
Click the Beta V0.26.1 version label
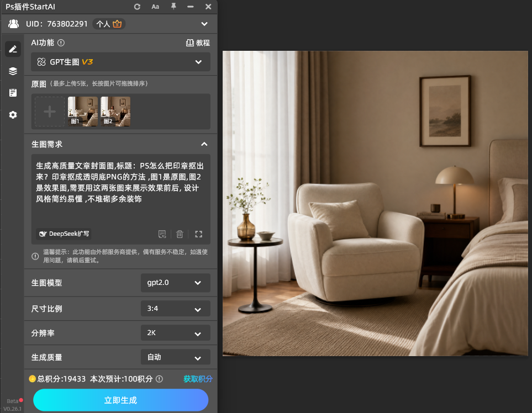(12, 405)
